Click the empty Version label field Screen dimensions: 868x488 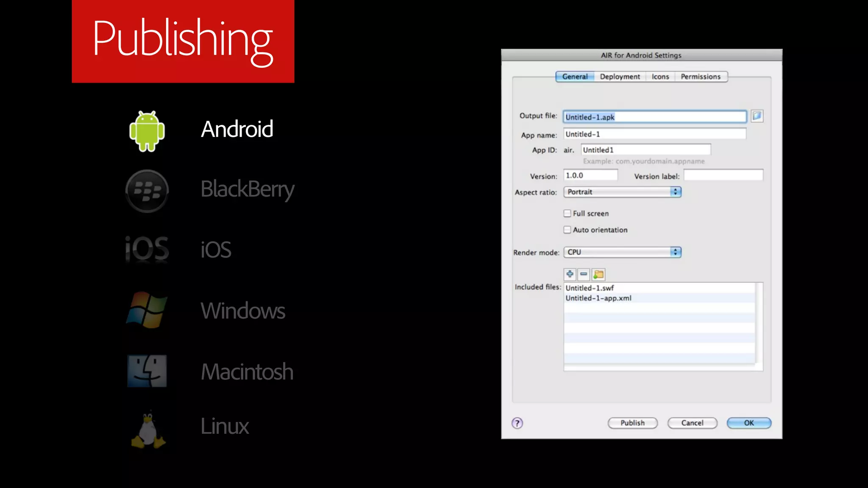click(723, 175)
